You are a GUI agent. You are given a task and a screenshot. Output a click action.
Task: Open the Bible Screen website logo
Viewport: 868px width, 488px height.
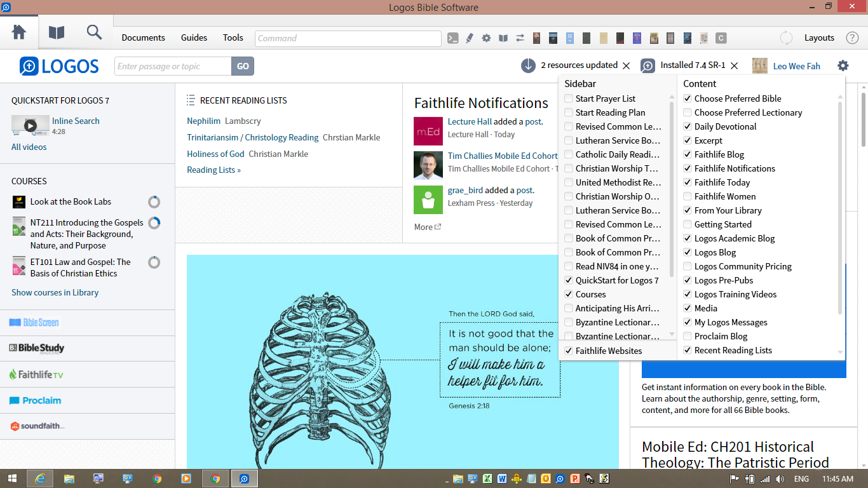[34, 323]
